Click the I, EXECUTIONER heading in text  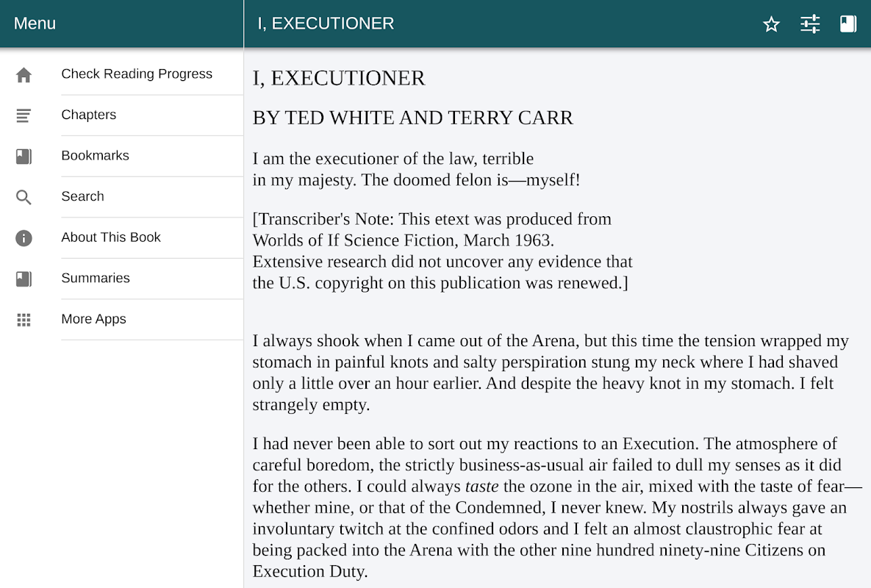coord(339,78)
